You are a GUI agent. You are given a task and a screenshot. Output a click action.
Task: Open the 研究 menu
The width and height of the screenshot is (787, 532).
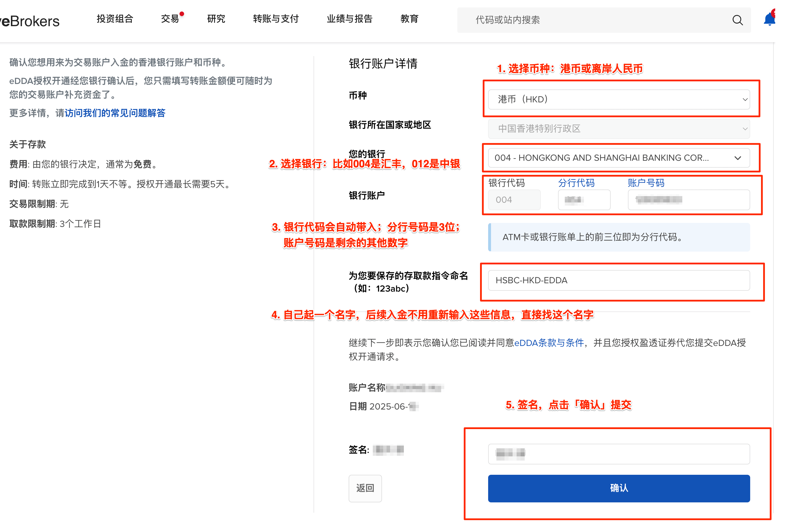(x=216, y=19)
